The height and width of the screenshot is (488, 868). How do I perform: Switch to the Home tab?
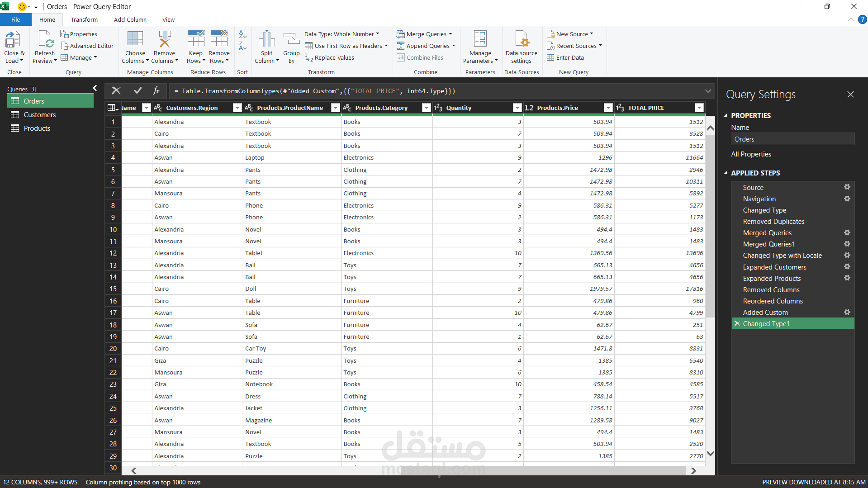(47, 19)
